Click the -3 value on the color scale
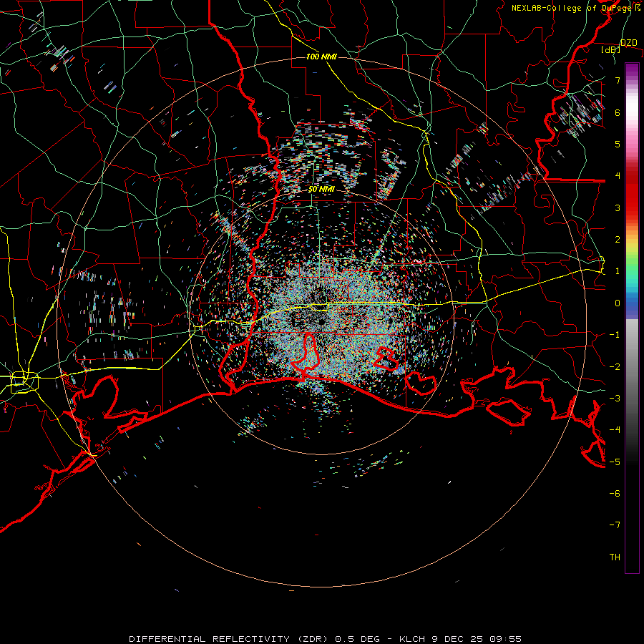The width and height of the screenshot is (644, 644). (615, 399)
